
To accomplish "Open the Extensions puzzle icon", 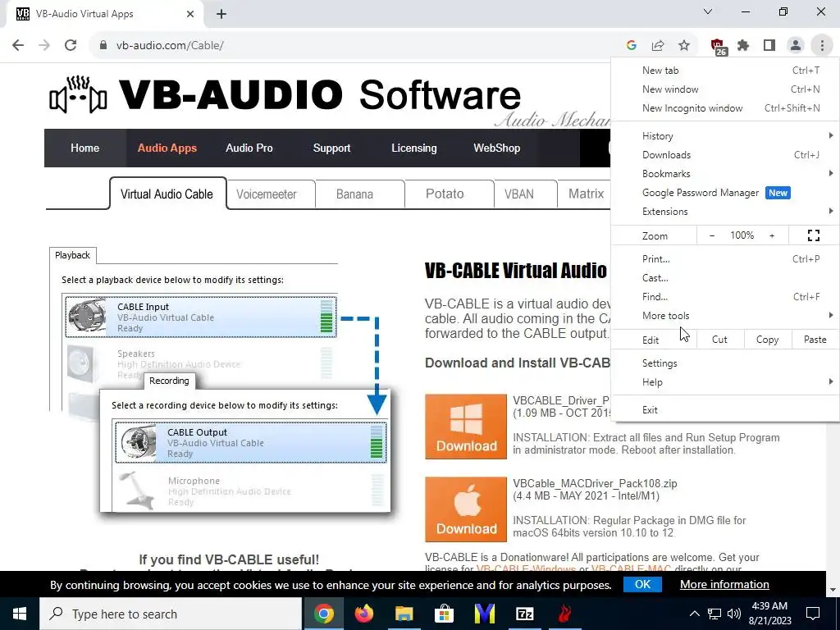I will pos(743,46).
